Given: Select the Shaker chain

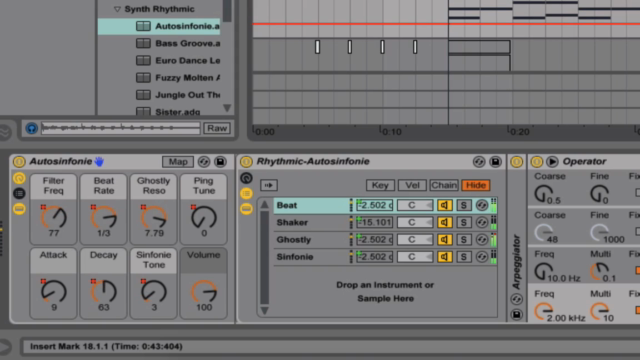Looking at the screenshot, I should tap(311, 222).
